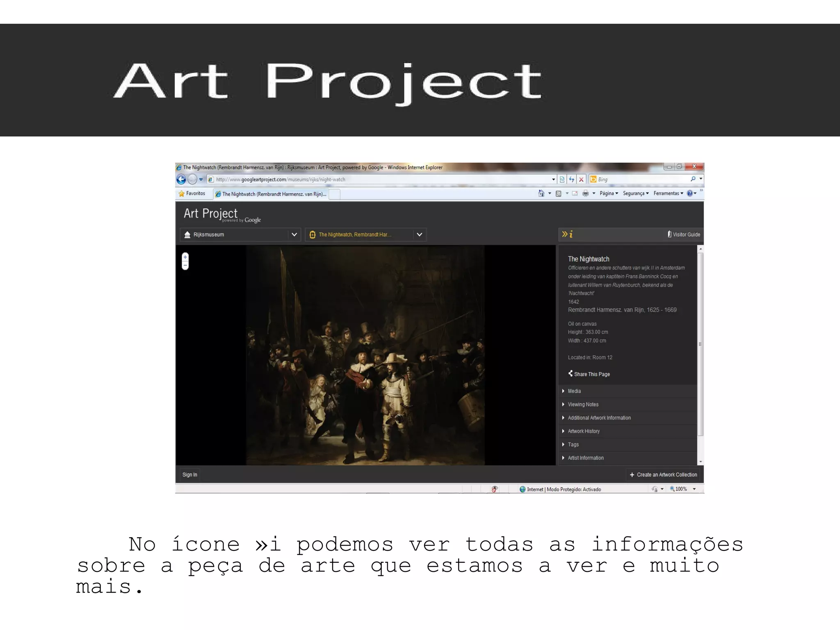Viewport: 840px width, 630px height.
Task: Open the Página menu
Action: pyautogui.click(x=609, y=193)
